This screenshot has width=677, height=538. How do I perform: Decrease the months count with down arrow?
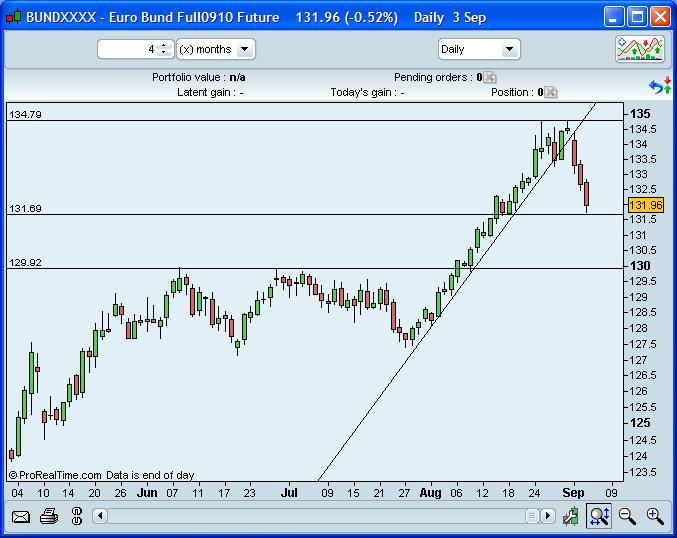[164, 53]
